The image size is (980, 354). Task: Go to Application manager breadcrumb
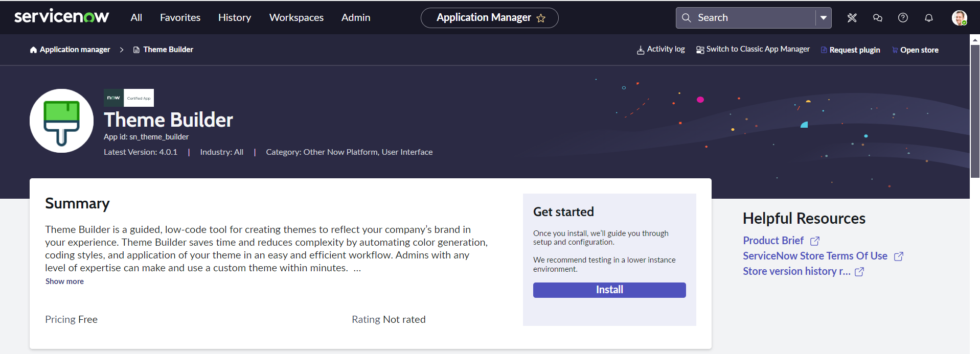click(x=70, y=50)
